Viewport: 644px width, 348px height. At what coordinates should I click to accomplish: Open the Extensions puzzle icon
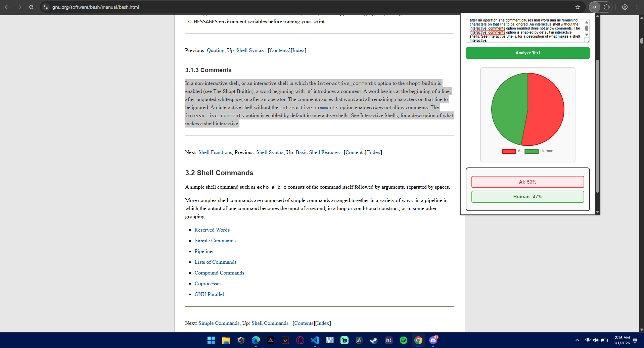point(607,7)
